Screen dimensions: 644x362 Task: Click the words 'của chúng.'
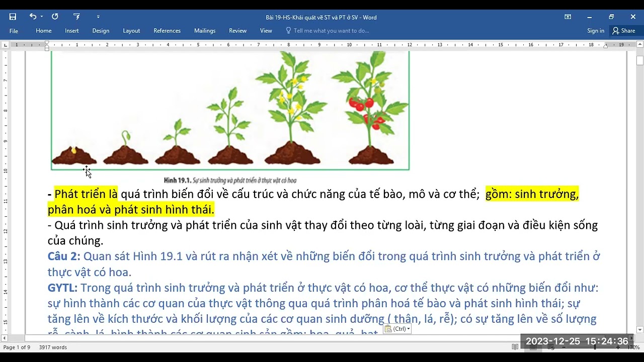(75, 241)
